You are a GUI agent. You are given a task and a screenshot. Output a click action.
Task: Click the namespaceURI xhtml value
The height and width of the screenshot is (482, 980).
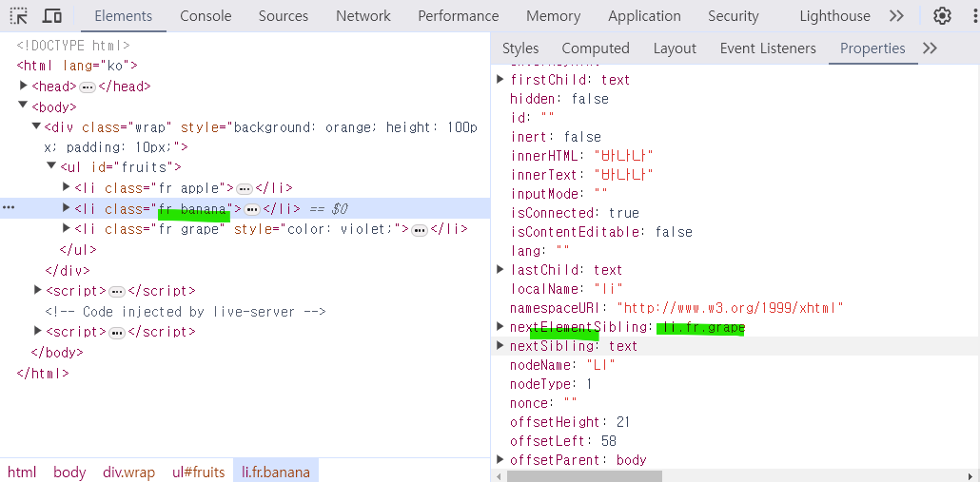[x=731, y=308]
